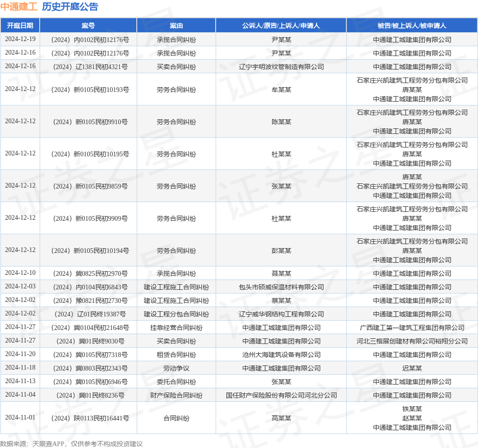Select case number (2024)冀01民终8236号
478x448 pixels.
[x=90, y=396]
